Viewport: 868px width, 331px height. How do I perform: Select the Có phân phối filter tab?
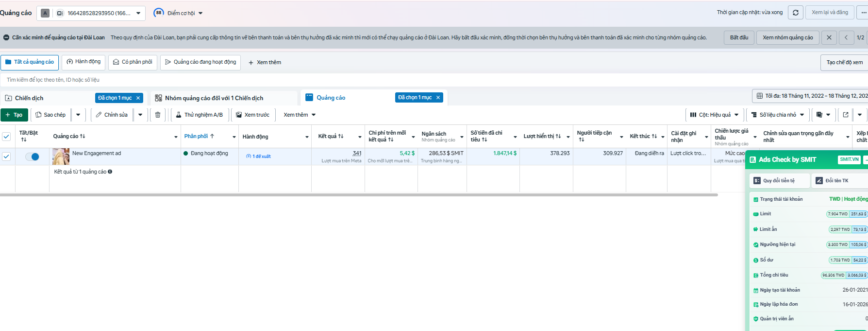click(133, 62)
